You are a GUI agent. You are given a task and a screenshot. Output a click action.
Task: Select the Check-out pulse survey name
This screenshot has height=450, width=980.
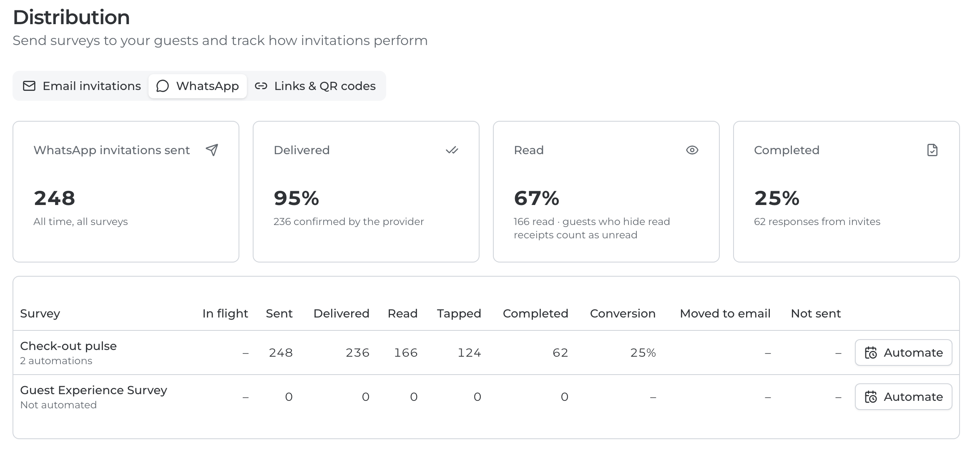68,346
